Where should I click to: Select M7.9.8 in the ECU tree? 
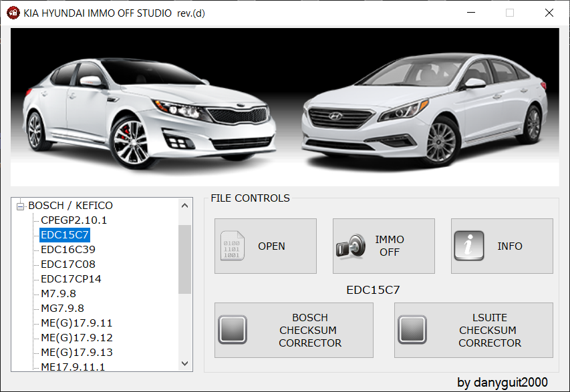[x=58, y=294]
